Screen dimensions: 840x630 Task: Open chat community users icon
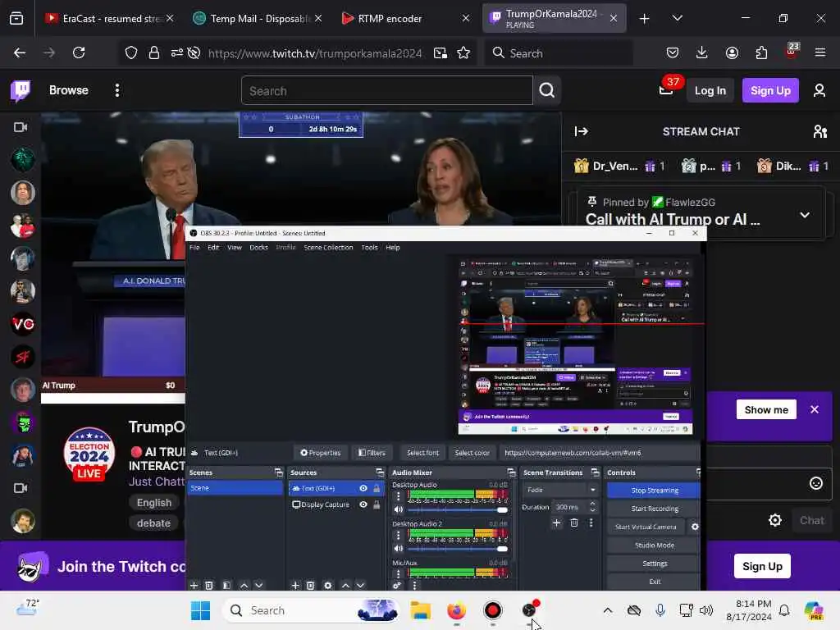click(819, 131)
